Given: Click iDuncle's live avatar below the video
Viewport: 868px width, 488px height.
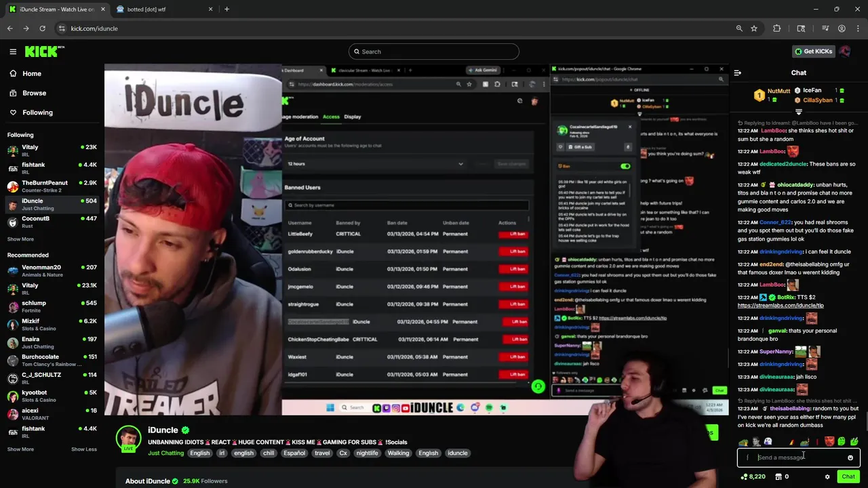Looking at the screenshot, I should [x=128, y=438].
